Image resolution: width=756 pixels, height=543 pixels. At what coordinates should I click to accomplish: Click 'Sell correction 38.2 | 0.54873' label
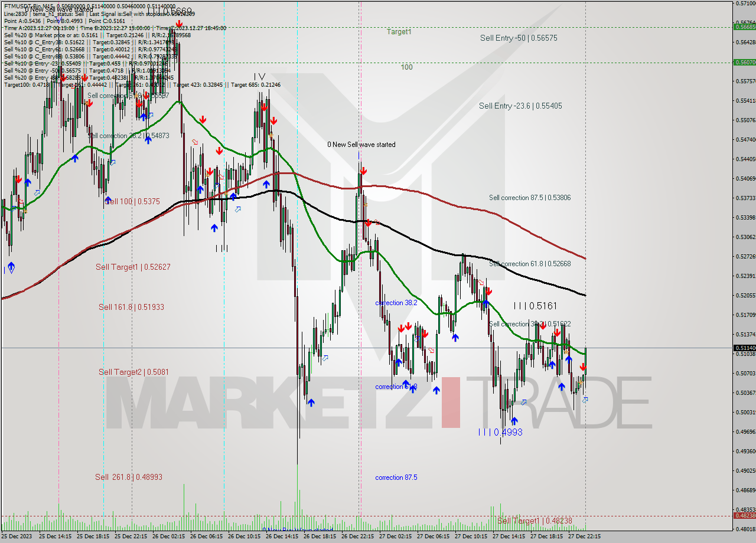point(129,136)
